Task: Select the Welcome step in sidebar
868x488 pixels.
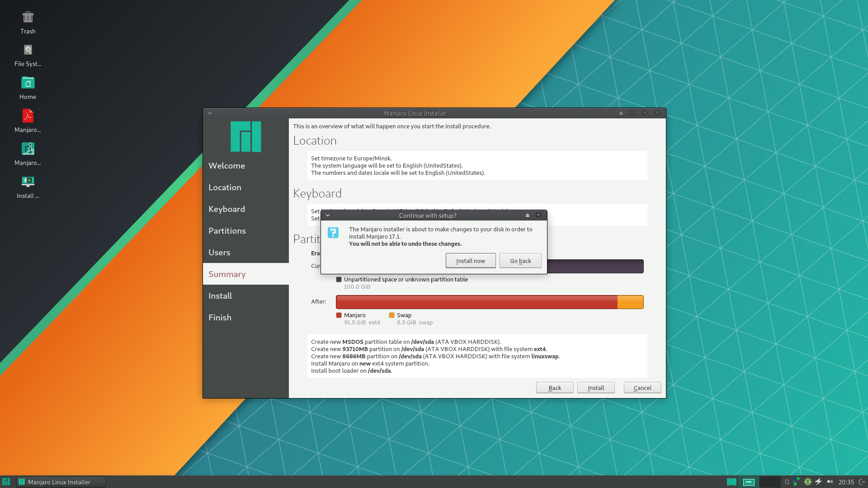Action: coord(246,166)
